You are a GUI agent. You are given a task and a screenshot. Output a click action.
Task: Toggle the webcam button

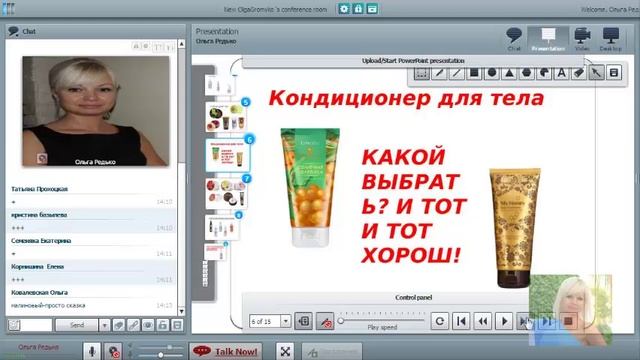(x=113, y=351)
